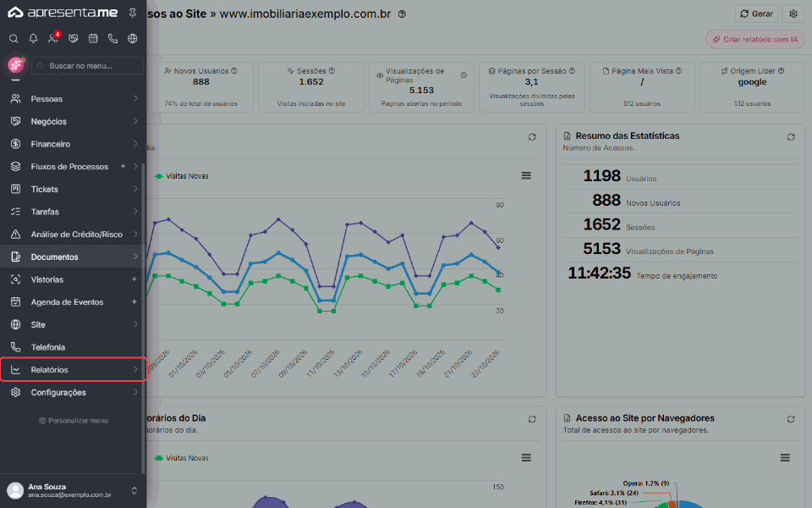Focus the Buscar no menu search field
Viewport: 812px width, 508px height.
87,66
